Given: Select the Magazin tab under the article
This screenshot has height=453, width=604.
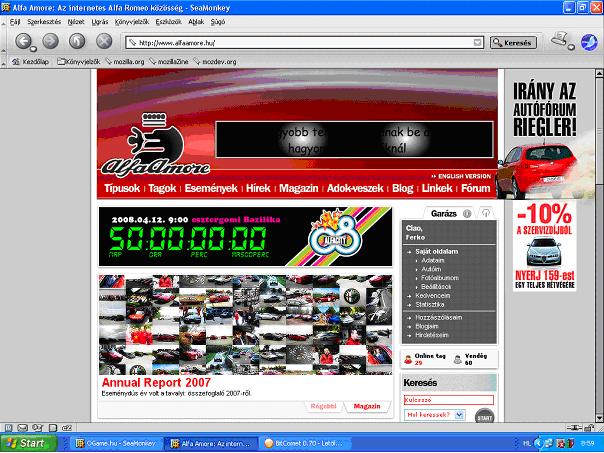Looking at the screenshot, I should coord(367,406).
